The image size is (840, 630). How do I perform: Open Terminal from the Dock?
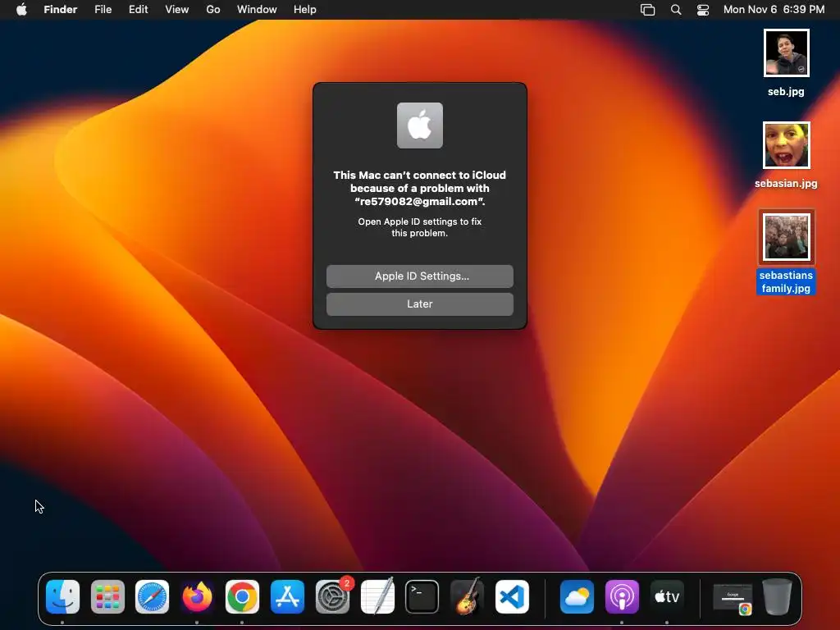(x=422, y=597)
